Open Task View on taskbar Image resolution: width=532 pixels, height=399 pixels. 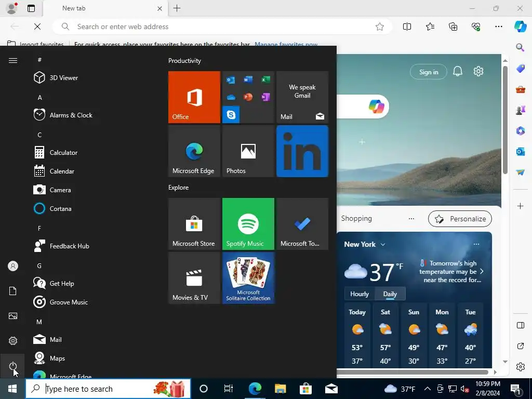(229, 389)
